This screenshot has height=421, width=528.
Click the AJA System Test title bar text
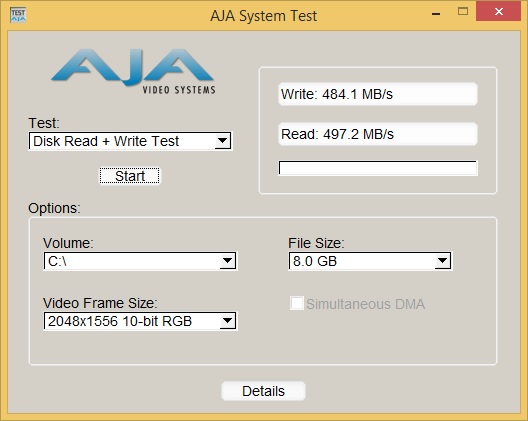click(264, 16)
